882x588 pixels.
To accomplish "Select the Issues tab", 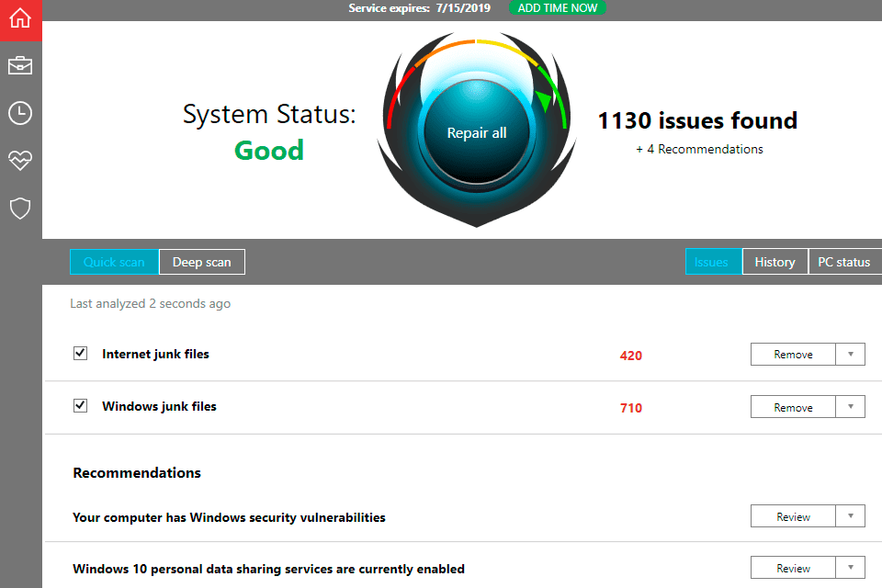I will (x=713, y=262).
